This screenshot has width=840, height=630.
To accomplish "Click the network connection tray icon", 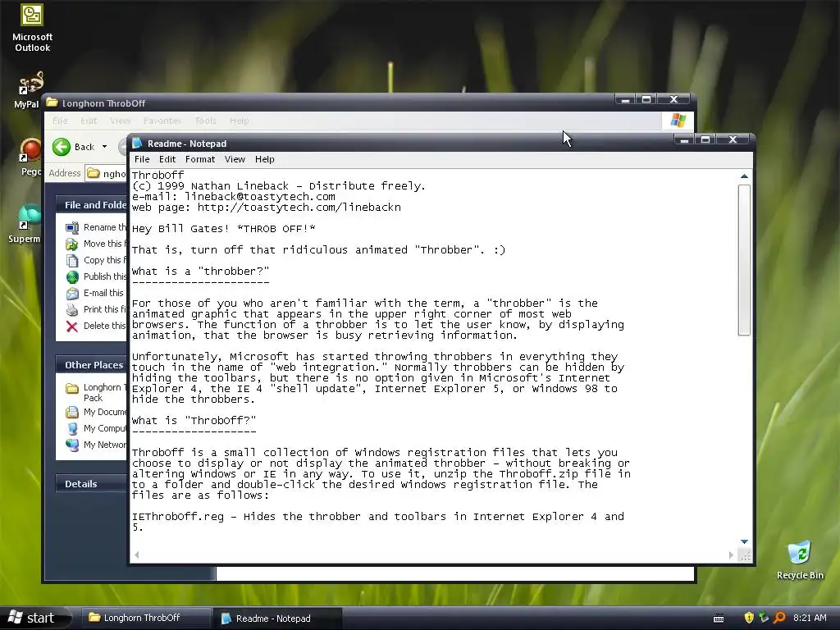I will point(764,618).
